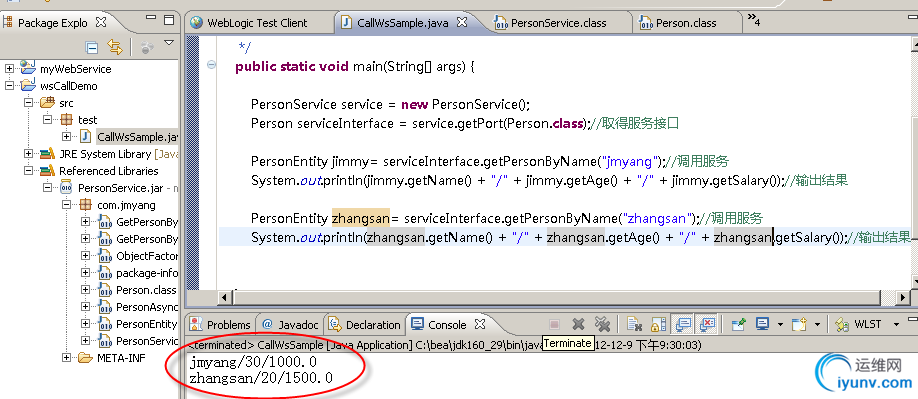The width and height of the screenshot is (918, 399).
Task: Click console output line zhangsan/20/1500.0
Action: (x=262, y=379)
